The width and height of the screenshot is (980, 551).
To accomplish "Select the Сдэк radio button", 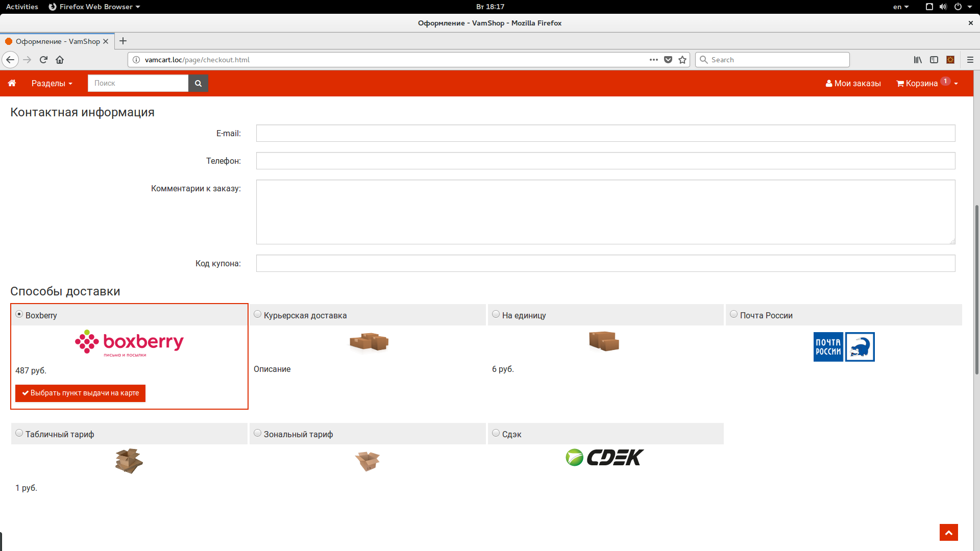I will [x=496, y=433].
